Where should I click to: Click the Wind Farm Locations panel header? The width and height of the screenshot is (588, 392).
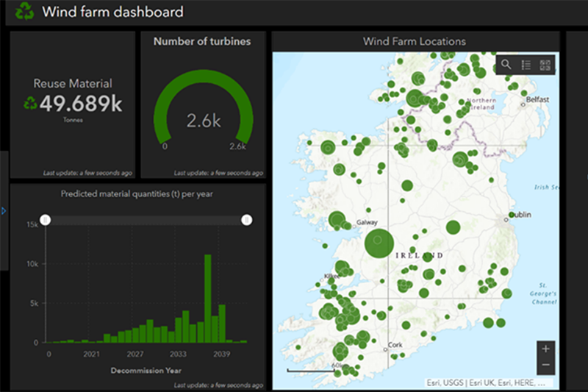[415, 41]
